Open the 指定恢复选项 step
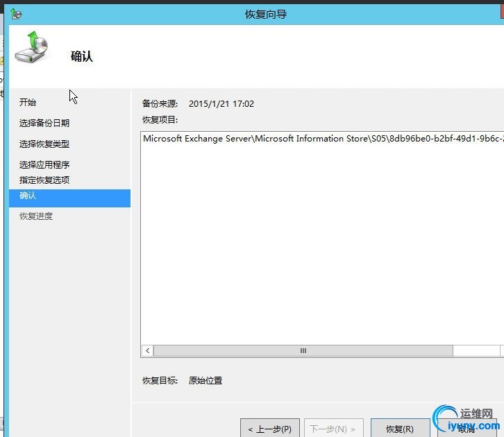The width and height of the screenshot is (504, 437). 44,180
